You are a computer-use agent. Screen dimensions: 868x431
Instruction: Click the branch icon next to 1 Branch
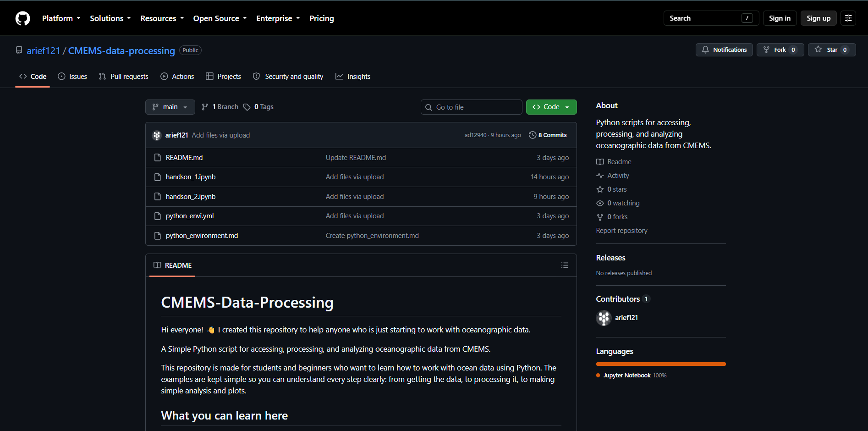pyautogui.click(x=205, y=107)
